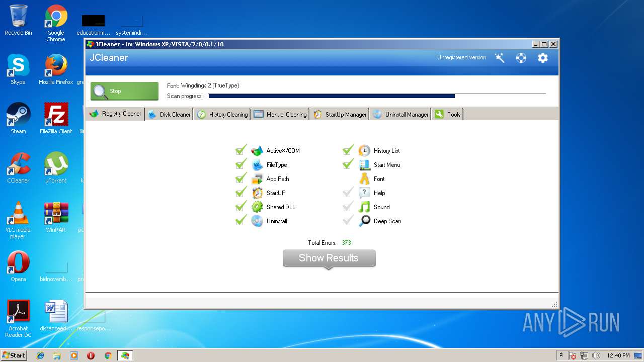644x362 pixels.
Task: Uncheck the StartUP checkbox
Action: (x=241, y=192)
